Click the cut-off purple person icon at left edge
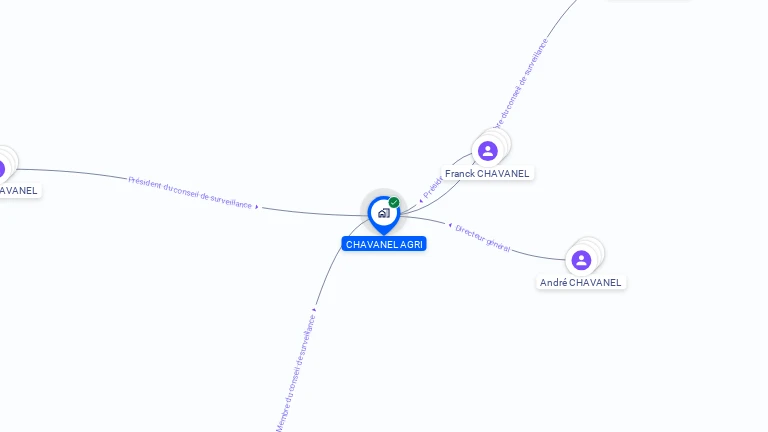 [2, 169]
